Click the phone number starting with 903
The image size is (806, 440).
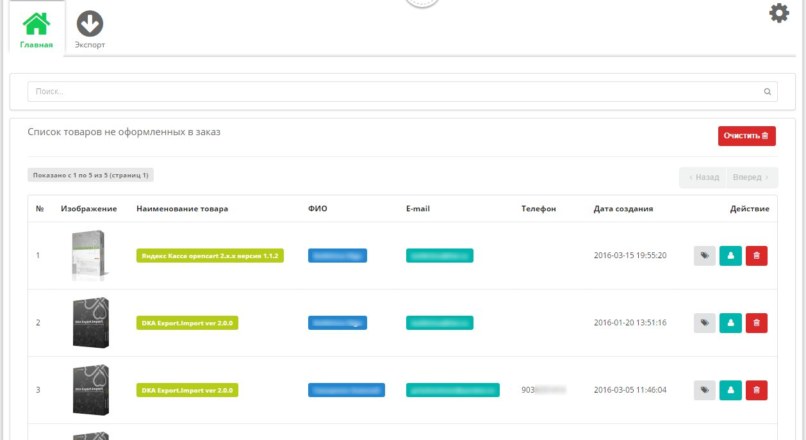pyautogui.click(x=543, y=390)
